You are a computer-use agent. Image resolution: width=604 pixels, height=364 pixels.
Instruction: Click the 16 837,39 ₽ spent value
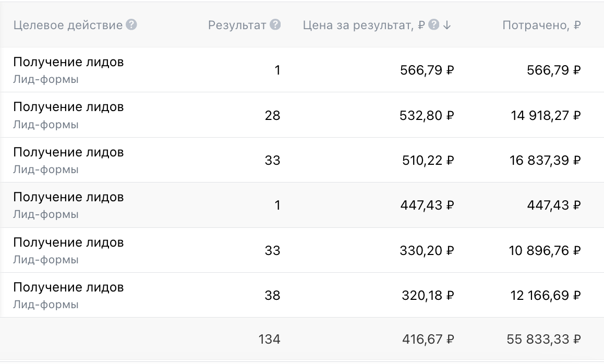(x=545, y=160)
